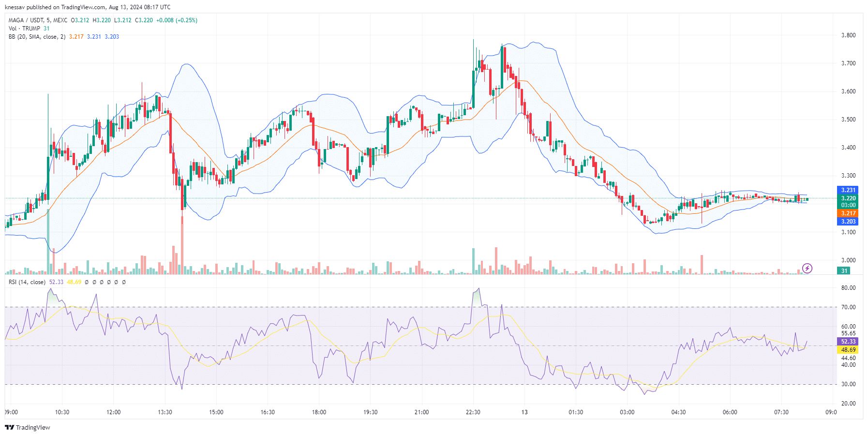The height and width of the screenshot is (436, 868).
Task: Click the TradingView logo at bottom left
Action: click(28, 427)
